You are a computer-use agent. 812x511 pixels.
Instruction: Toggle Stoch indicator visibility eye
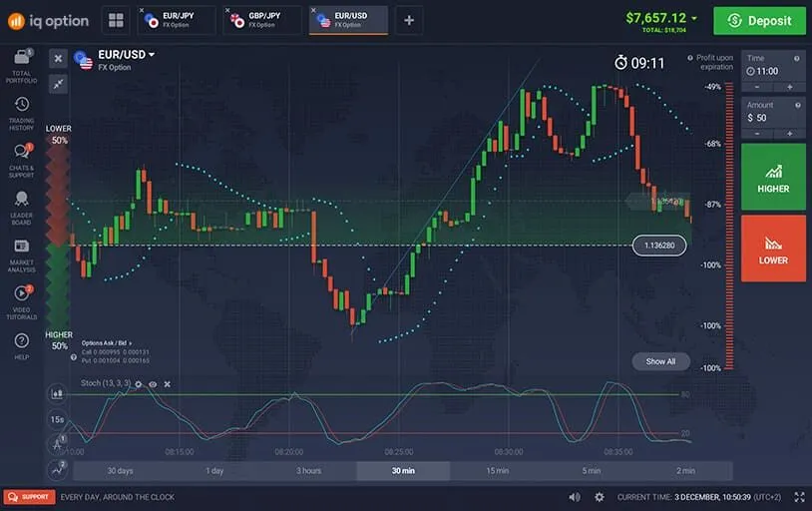coord(153,383)
